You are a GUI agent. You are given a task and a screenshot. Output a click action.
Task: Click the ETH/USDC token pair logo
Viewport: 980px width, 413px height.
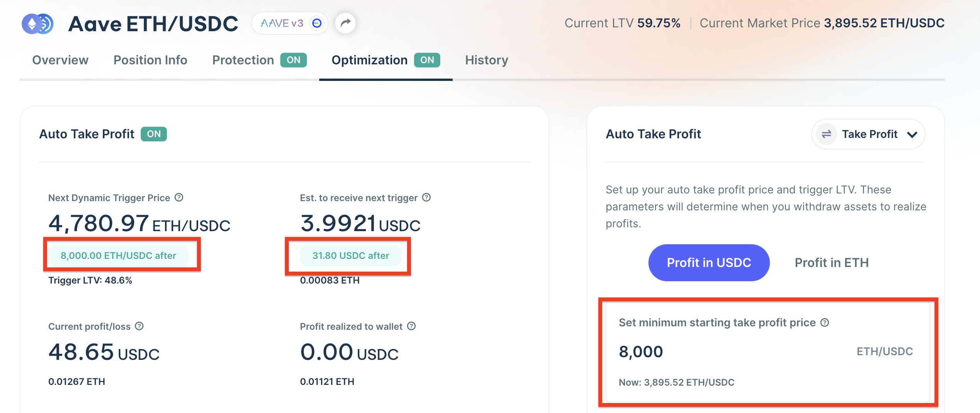(37, 24)
